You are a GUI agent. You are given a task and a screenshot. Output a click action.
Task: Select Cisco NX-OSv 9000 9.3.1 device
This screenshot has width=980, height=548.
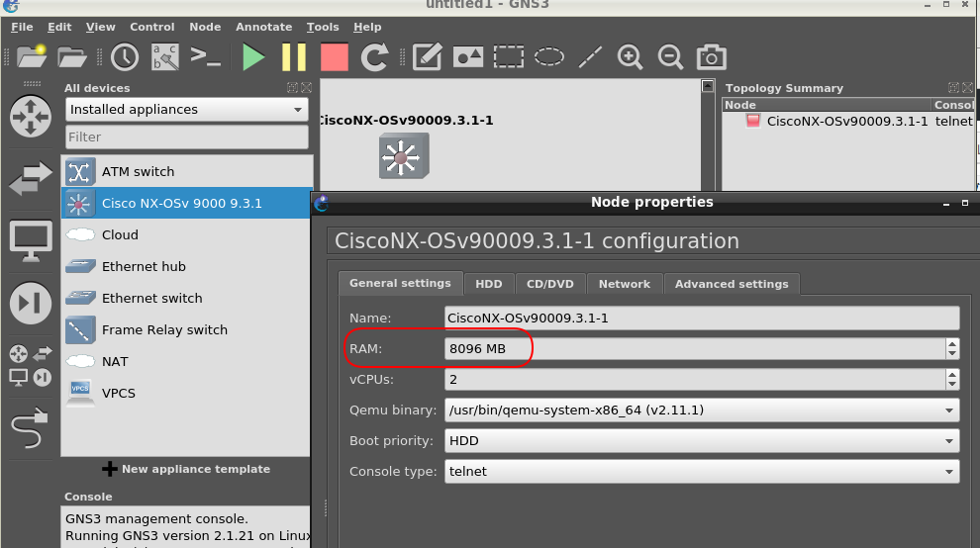(186, 203)
